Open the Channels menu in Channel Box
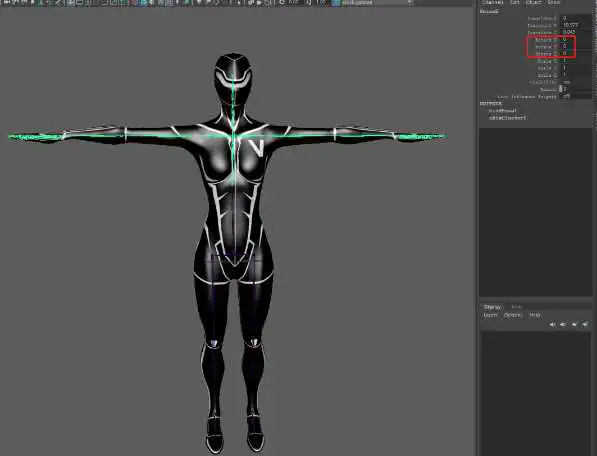This screenshot has height=456, width=597. tap(492, 2)
